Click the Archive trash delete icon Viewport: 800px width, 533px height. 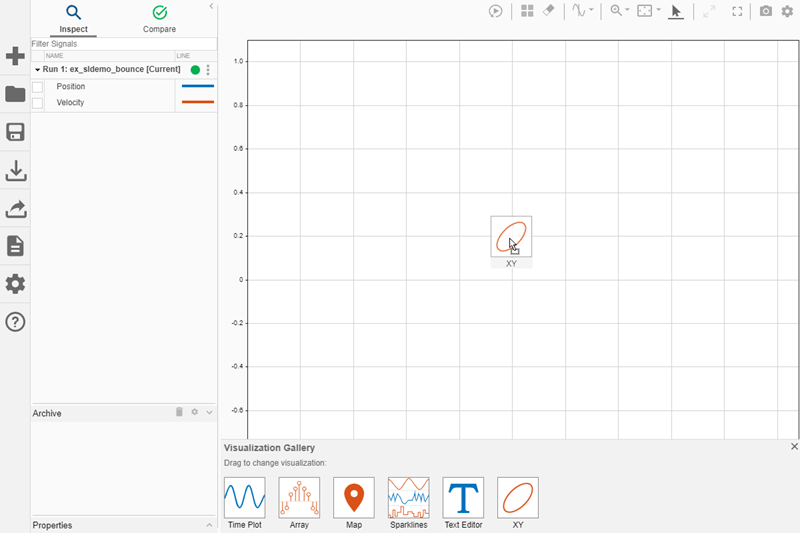click(x=179, y=412)
